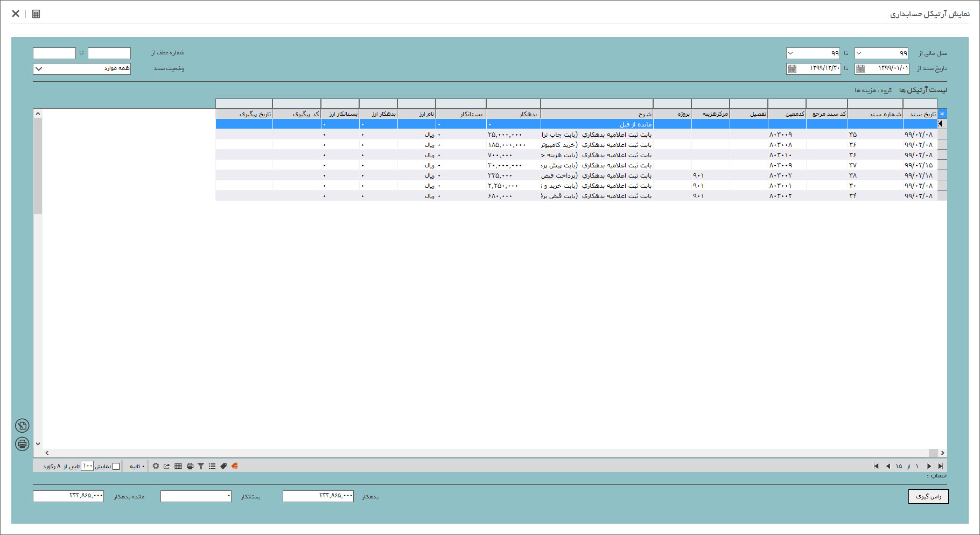
Task: Click document number ۳۷ cell
Action: tap(876, 165)
